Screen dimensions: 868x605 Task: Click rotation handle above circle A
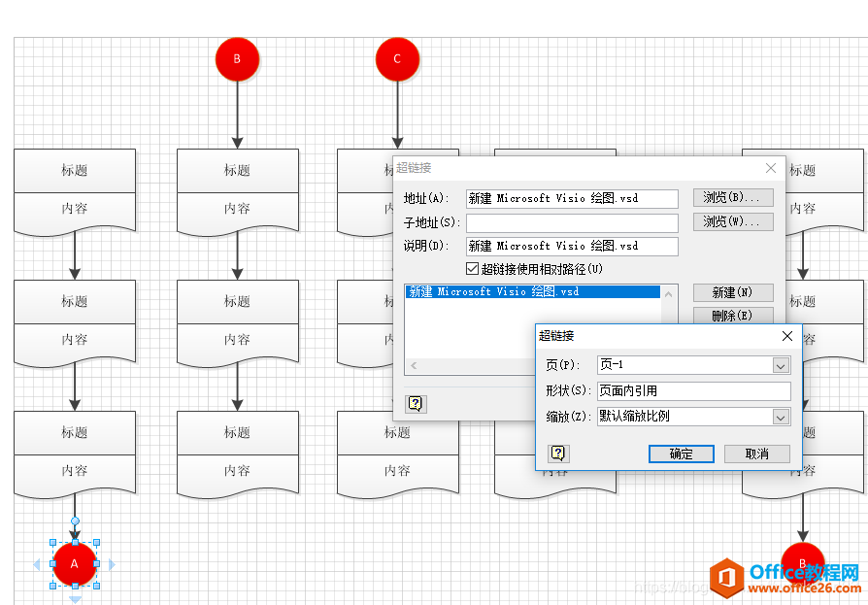(75, 521)
